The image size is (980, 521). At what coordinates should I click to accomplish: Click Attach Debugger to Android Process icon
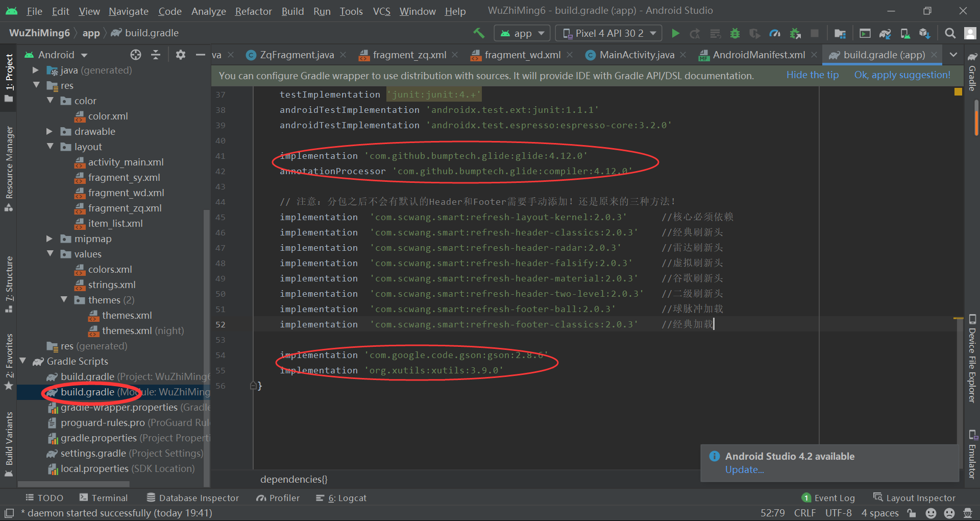point(795,33)
